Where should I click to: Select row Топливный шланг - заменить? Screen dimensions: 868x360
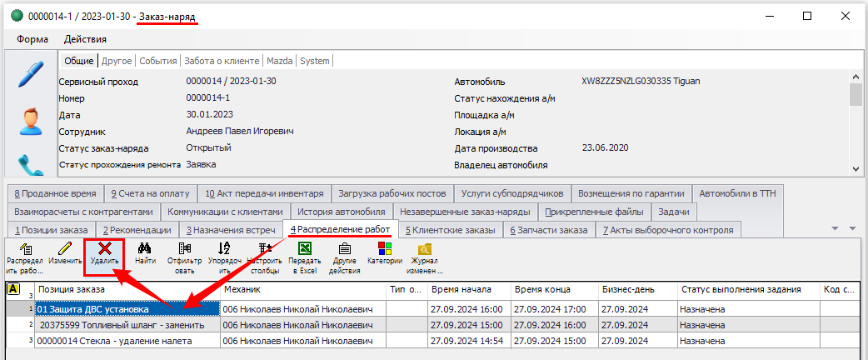tap(127, 325)
